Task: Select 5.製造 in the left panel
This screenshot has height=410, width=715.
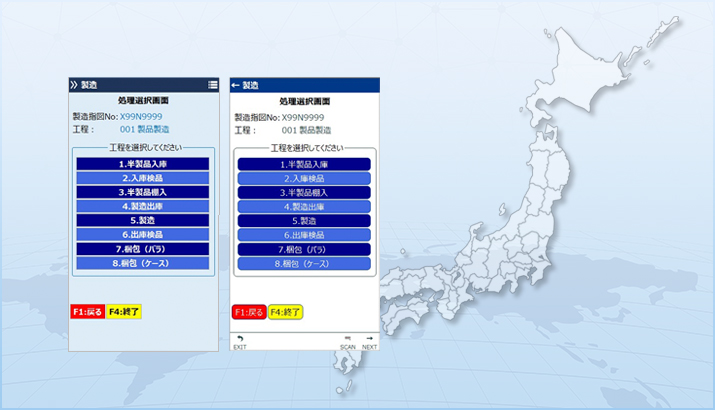Action: (x=143, y=220)
